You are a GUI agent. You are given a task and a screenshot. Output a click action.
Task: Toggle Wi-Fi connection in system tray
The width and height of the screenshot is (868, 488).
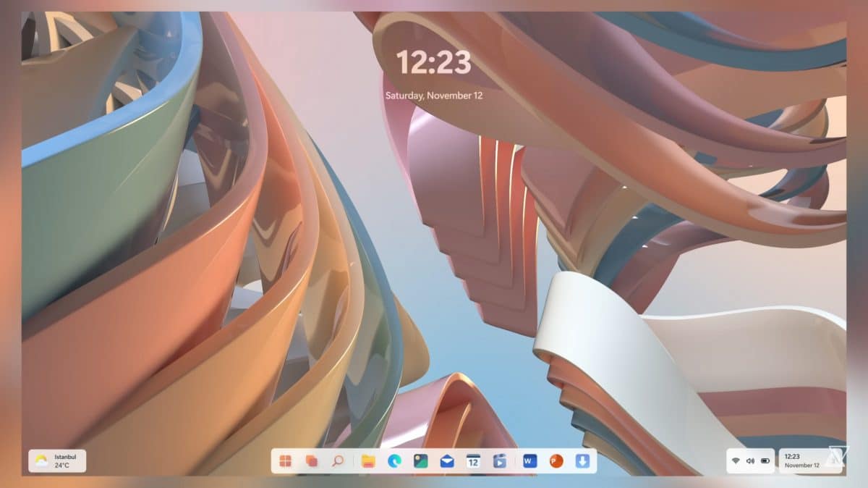(736, 461)
